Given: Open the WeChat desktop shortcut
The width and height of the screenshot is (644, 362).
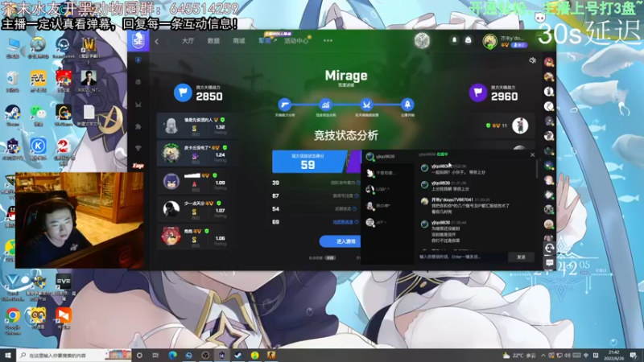Looking at the screenshot, I should (x=38, y=116).
